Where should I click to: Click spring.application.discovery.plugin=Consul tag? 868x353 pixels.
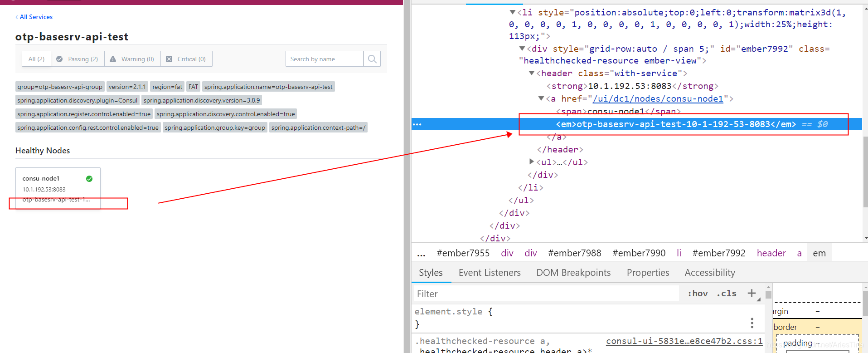[x=78, y=100]
